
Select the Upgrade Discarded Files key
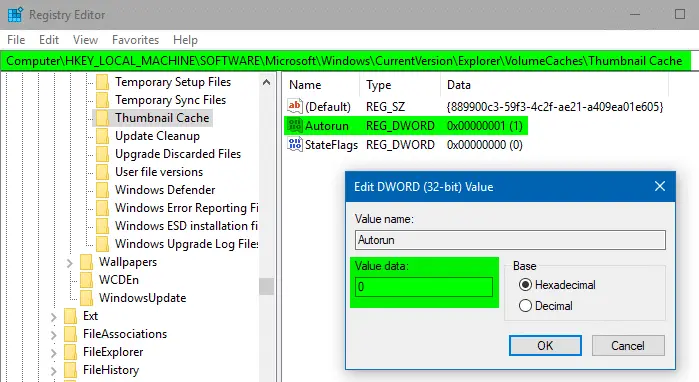click(x=178, y=154)
